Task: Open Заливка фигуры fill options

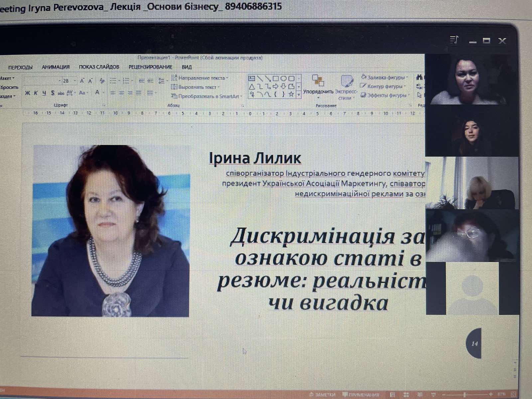Action: (385, 77)
